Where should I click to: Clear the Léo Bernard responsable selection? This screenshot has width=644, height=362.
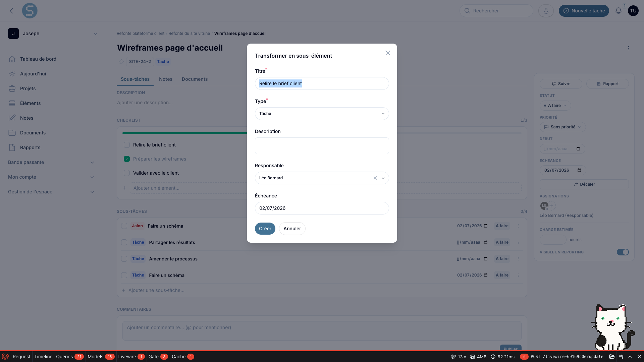point(375,178)
